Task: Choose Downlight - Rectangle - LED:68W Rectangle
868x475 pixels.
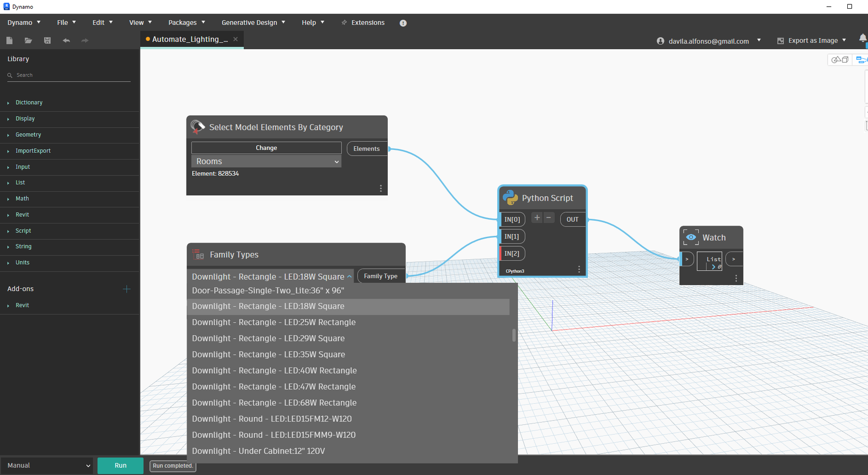Action: (348, 403)
